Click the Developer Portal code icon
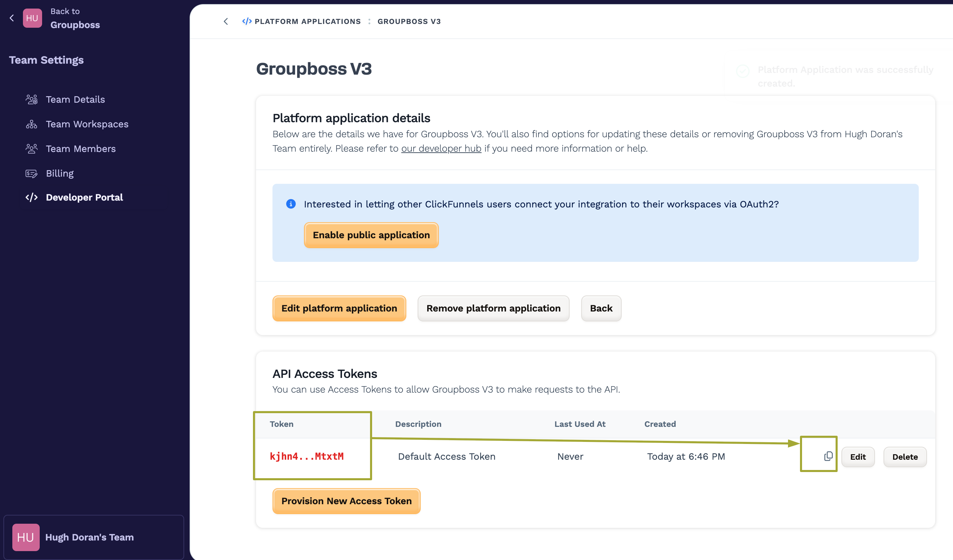The image size is (953, 560). (31, 198)
